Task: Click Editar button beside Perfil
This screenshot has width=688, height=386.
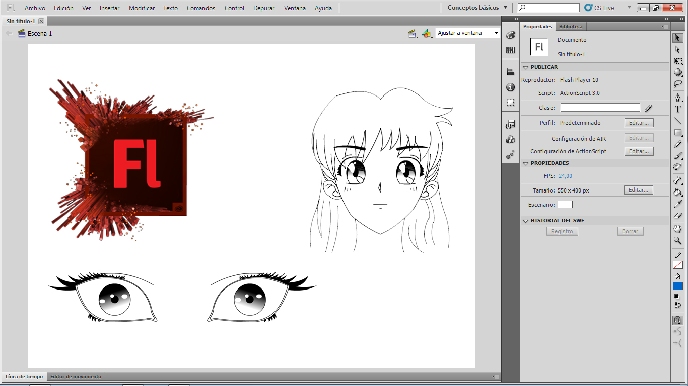Action: click(x=639, y=123)
